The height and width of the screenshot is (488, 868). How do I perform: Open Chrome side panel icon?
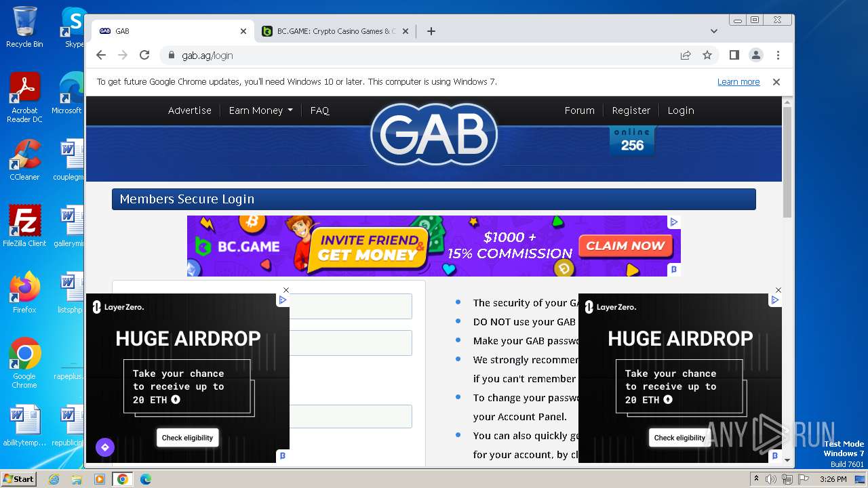pos(734,55)
